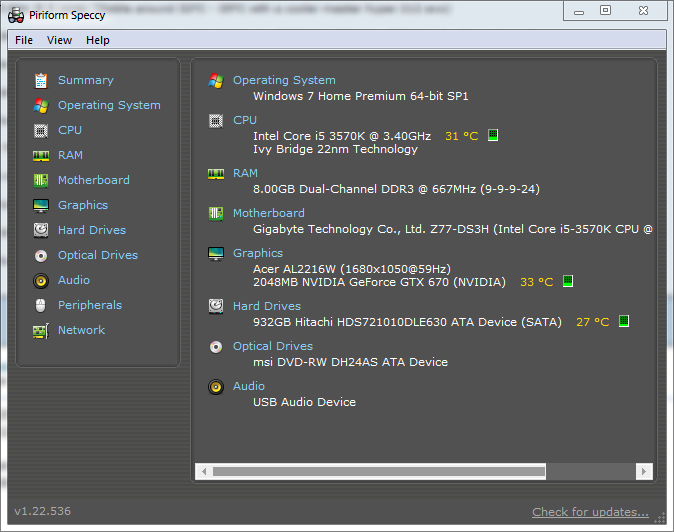Click the green temperature indicator beside GPU 33 °C
674x532 pixels.
pos(568,281)
